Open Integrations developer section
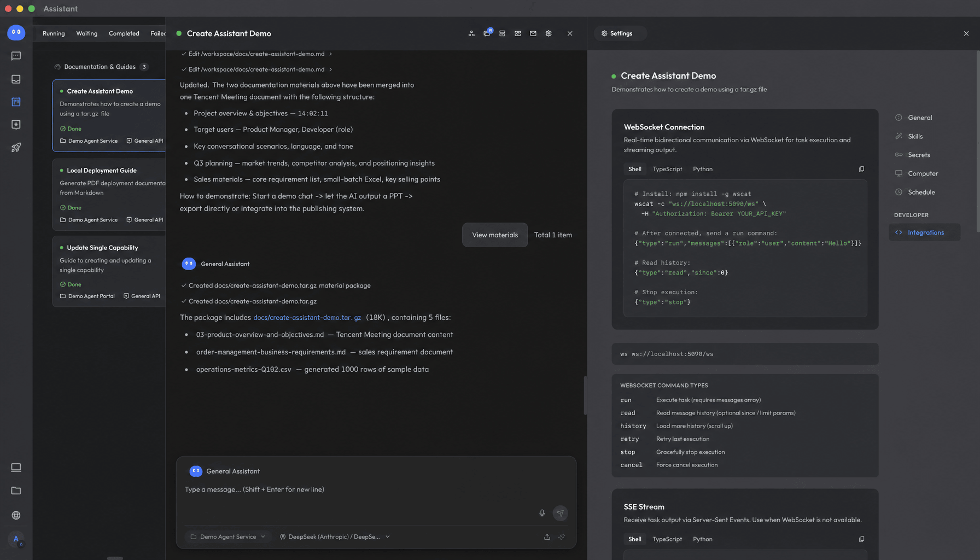This screenshot has height=560, width=980. (x=924, y=232)
